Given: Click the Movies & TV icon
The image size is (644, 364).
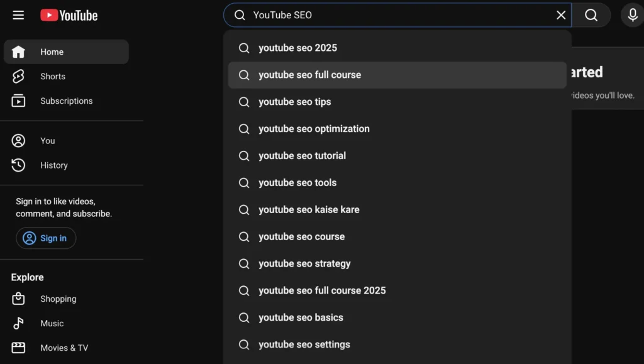Looking at the screenshot, I should click(x=18, y=348).
